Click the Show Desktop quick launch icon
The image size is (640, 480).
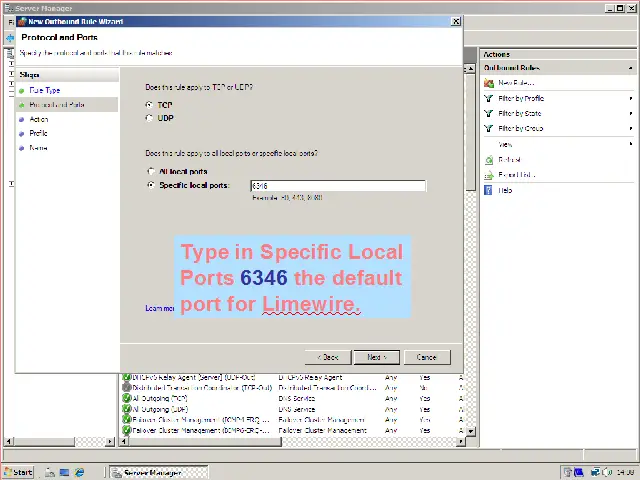coord(64,472)
